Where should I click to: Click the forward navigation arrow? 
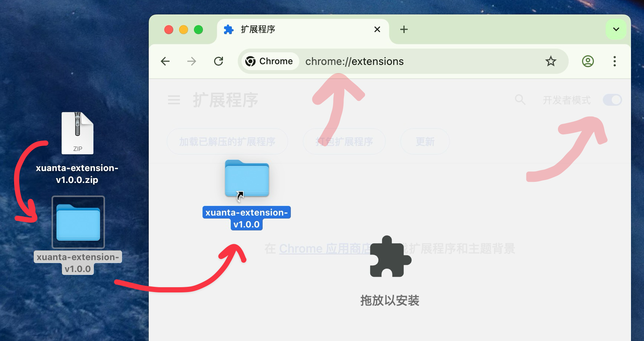point(191,61)
